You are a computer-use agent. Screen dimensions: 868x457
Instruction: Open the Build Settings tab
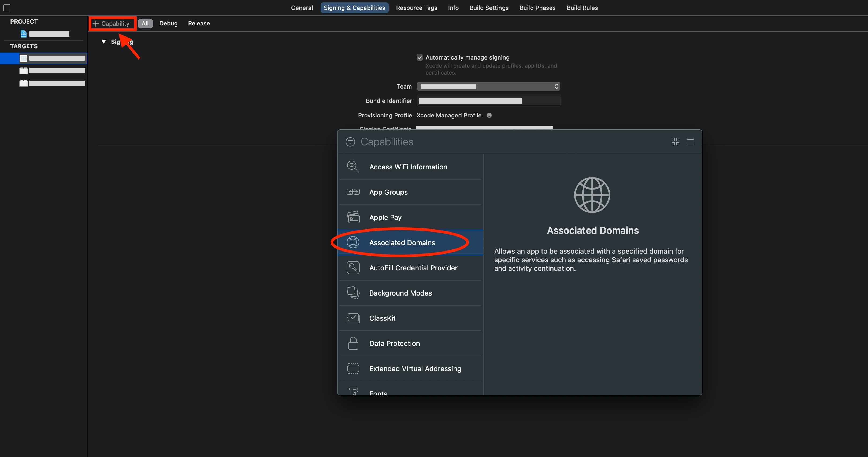pos(489,8)
